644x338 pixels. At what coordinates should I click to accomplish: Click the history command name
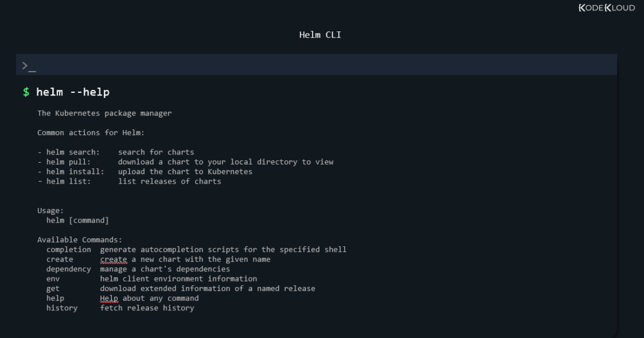[62, 308]
